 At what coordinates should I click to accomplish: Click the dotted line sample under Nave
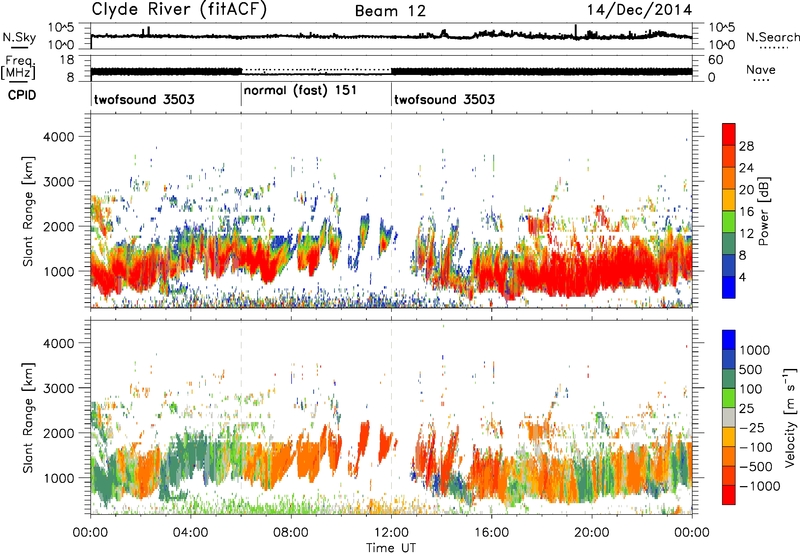point(761,80)
